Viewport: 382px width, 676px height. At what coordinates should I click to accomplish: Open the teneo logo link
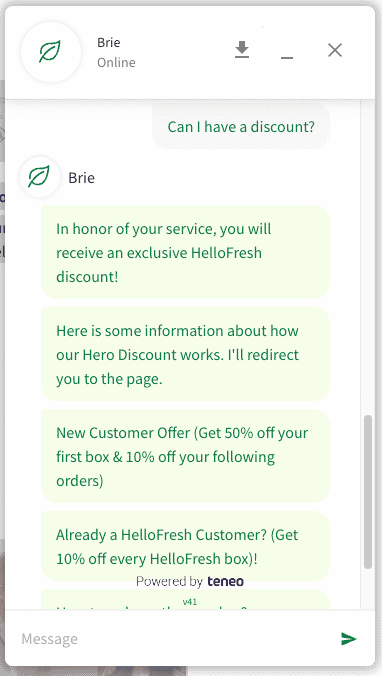(x=225, y=581)
